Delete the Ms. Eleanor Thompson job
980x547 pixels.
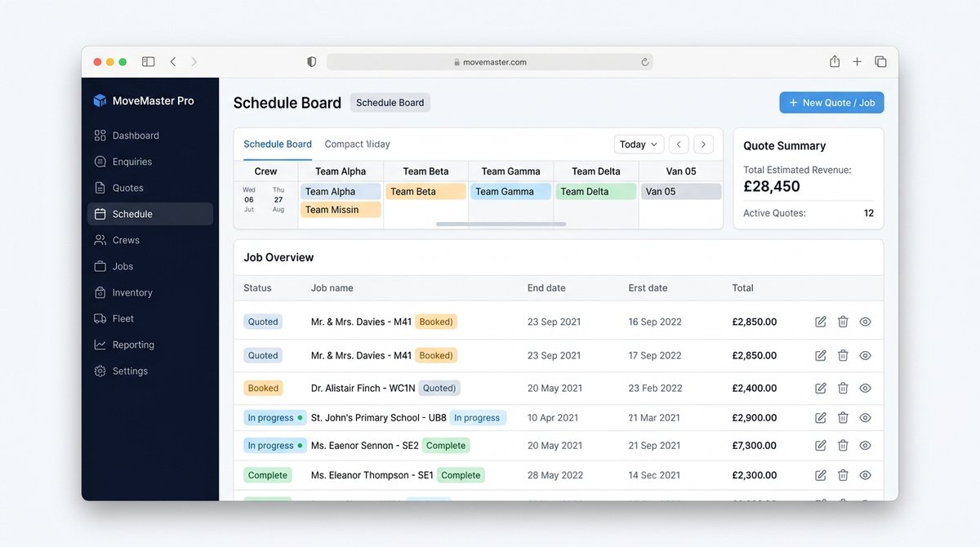tap(843, 475)
